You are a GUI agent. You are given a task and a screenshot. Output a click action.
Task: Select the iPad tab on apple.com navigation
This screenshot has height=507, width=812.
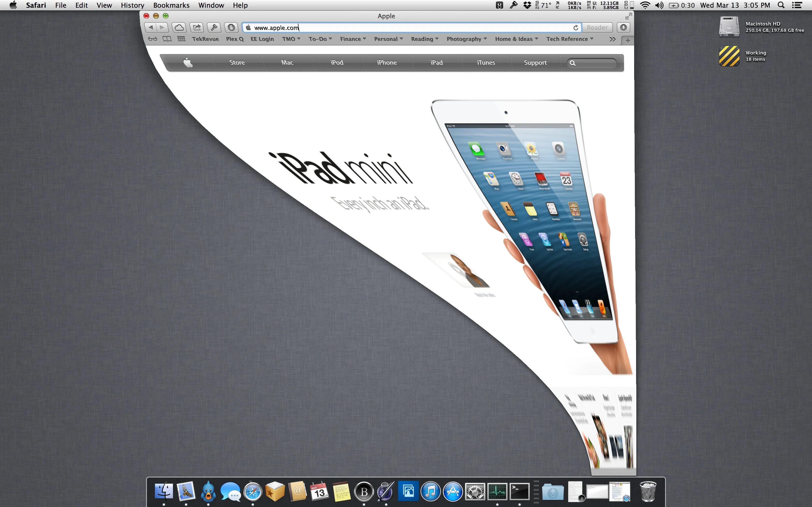[x=436, y=62]
